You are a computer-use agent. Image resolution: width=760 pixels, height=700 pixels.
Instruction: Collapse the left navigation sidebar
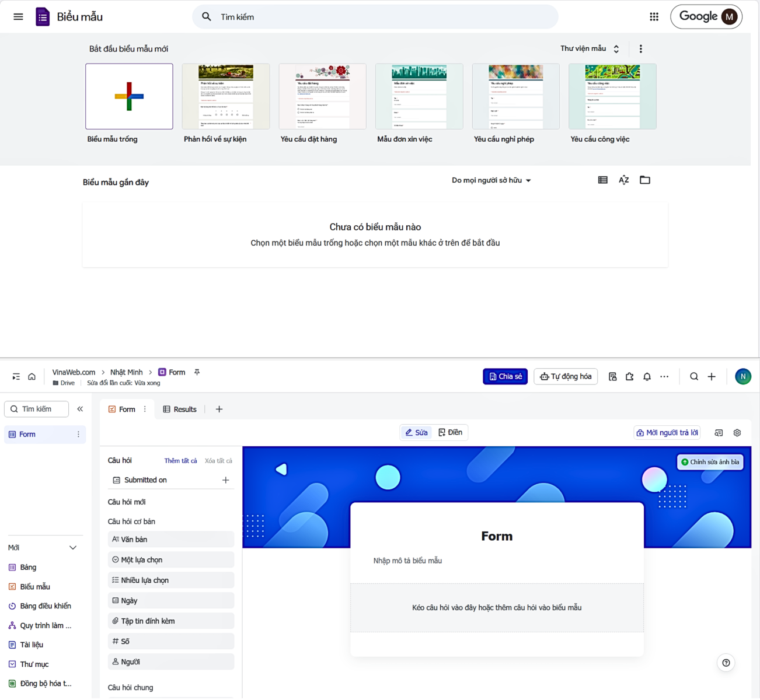click(80, 409)
